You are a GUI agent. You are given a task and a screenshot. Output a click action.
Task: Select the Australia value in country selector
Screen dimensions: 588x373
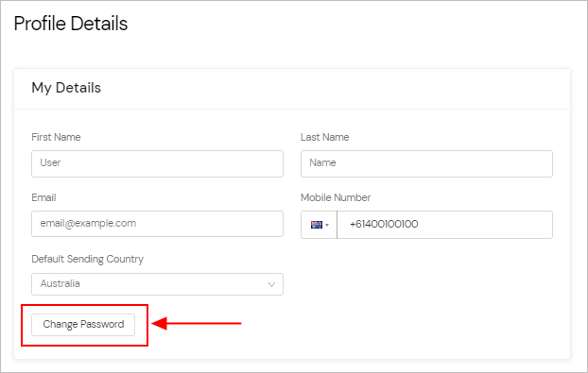(60, 283)
